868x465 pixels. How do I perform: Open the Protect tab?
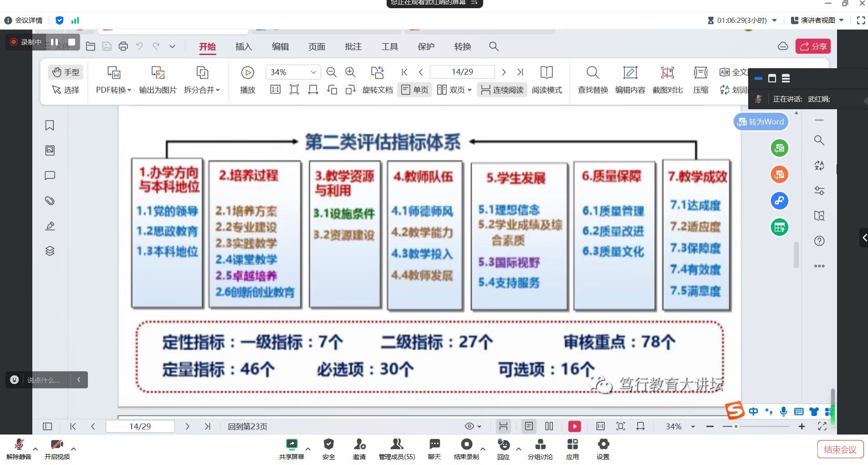[426, 46]
